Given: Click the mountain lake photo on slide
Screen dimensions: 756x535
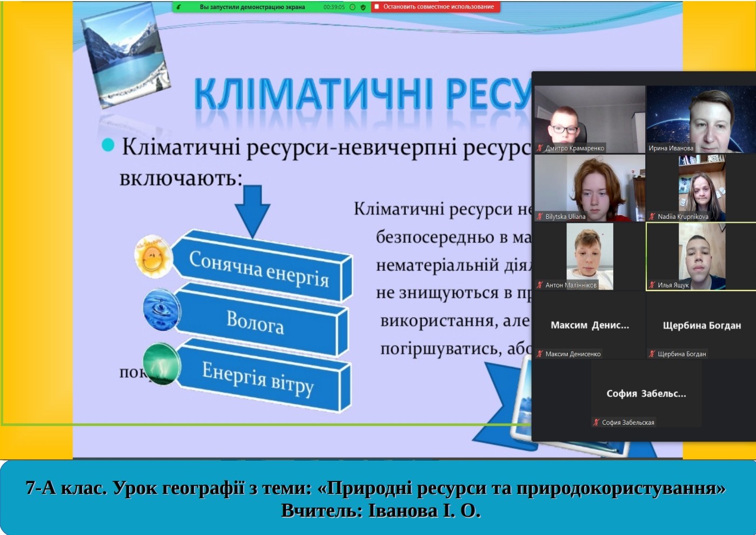Looking at the screenshot, I should tap(125, 55).
